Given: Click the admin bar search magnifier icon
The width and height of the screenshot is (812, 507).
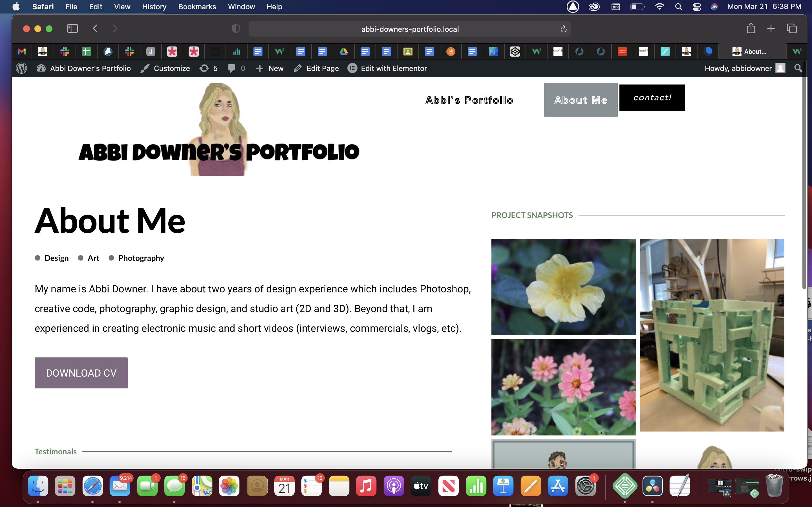Looking at the screenshot, I should pos(798,68).
